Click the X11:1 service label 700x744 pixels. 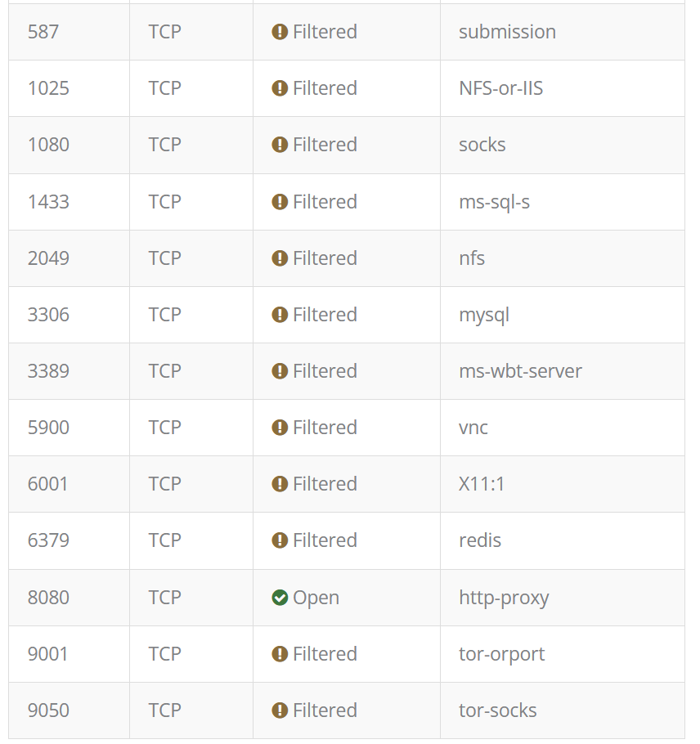[x=482, y=484]
